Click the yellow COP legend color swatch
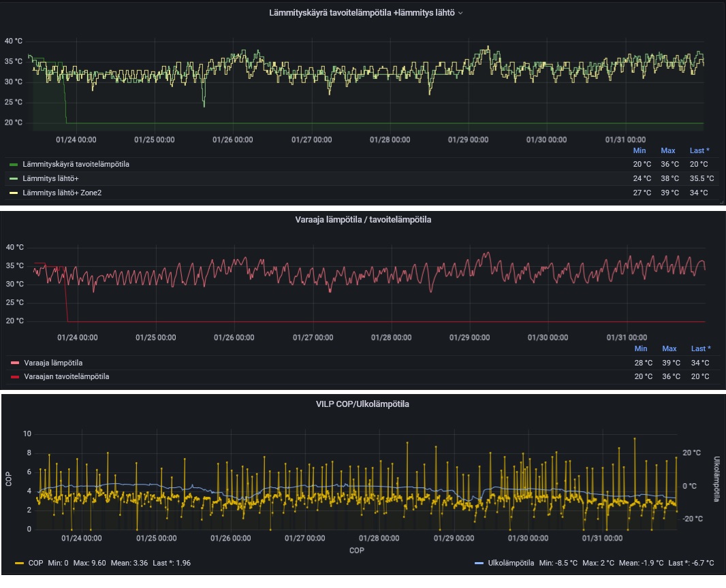726x588 pixels. 21,563
